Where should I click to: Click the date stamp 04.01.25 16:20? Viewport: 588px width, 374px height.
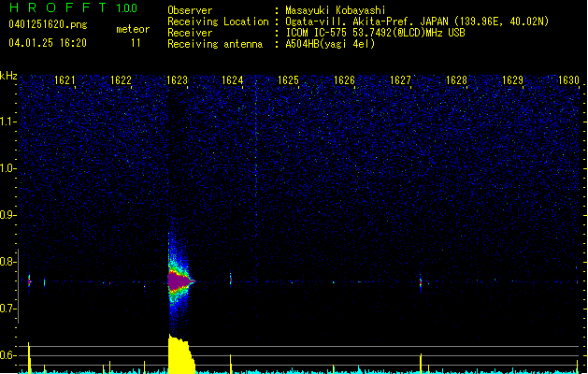click(48, 43)
